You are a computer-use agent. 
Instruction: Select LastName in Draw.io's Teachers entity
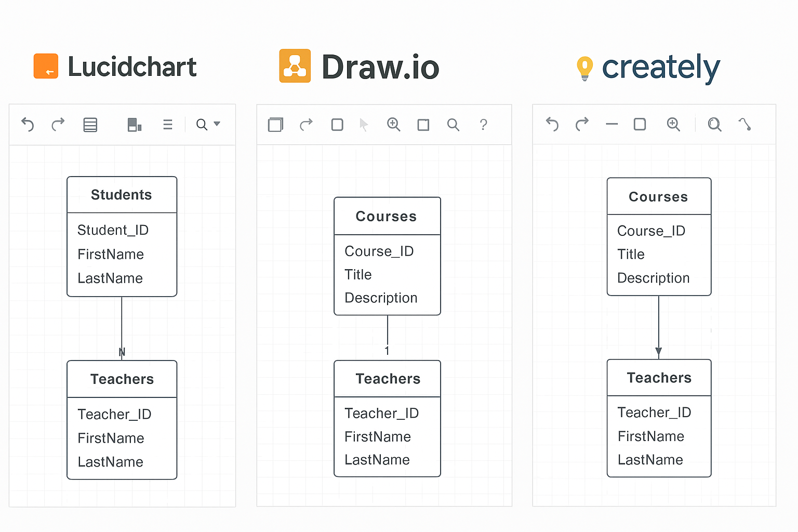[x=377, y=460]
